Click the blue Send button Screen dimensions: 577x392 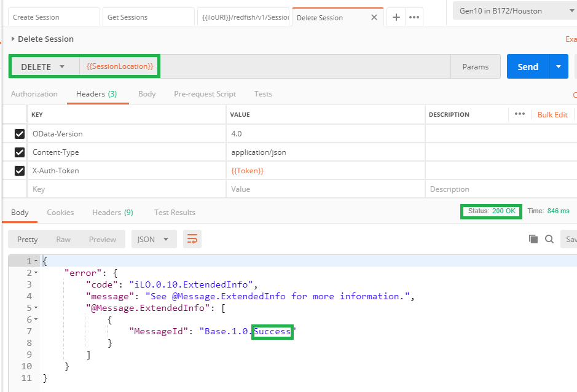pyautogui.click(x=527, y=67)
